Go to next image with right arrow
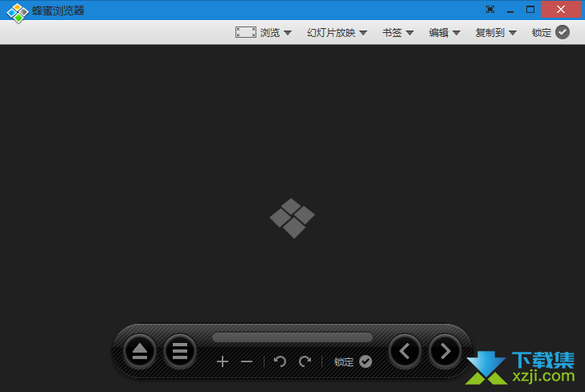 pyautogui.click(x=445, y=351)
